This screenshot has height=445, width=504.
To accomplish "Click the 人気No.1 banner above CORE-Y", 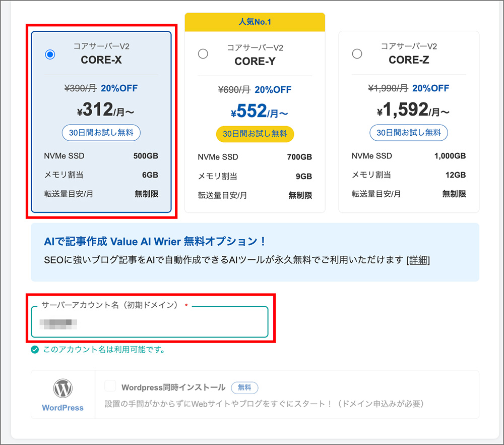I will [255, 22].
